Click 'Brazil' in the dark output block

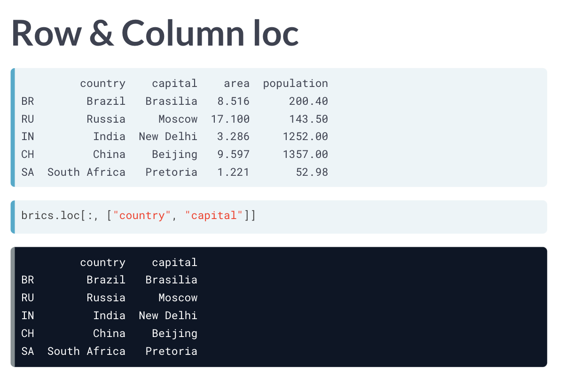[106, 280]
